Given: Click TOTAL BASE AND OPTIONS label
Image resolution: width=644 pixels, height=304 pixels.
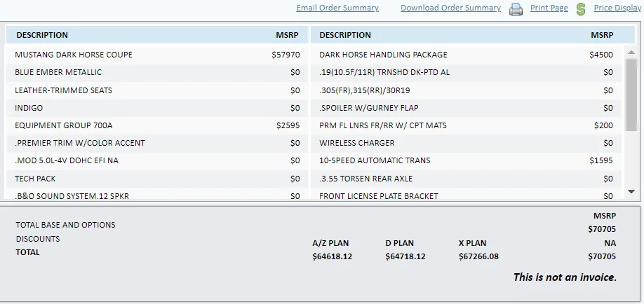Looking at the screenshot, I should [66, 225].
